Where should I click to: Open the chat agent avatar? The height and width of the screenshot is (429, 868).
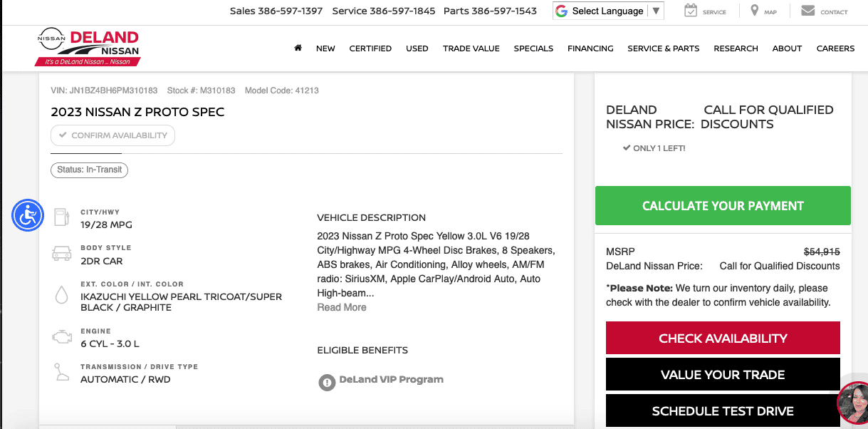click(853, 404)
